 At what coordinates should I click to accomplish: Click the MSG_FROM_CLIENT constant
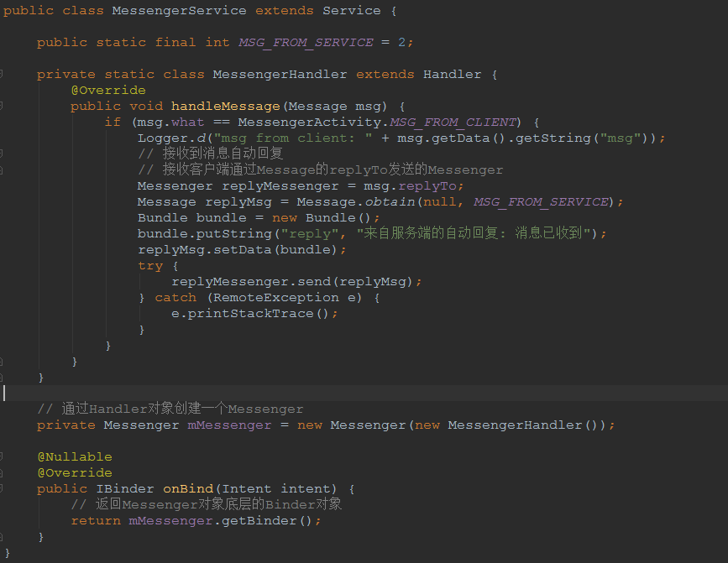pos(453,123)
